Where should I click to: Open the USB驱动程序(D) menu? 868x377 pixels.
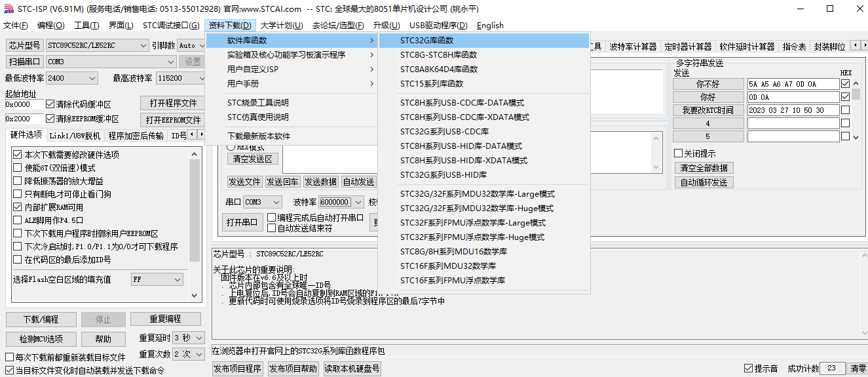[x=438, y=26]
